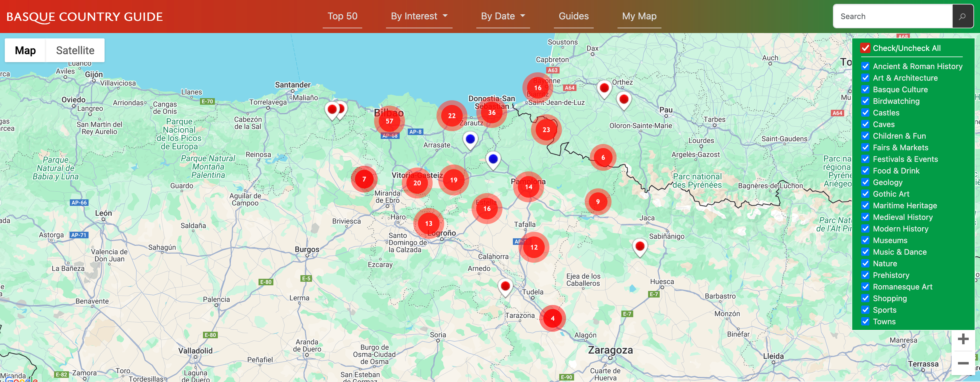Select the red pin north of Oloron-Sainte-Marie
The height and width of the screenshot is (382, 980).
point(624,101)
